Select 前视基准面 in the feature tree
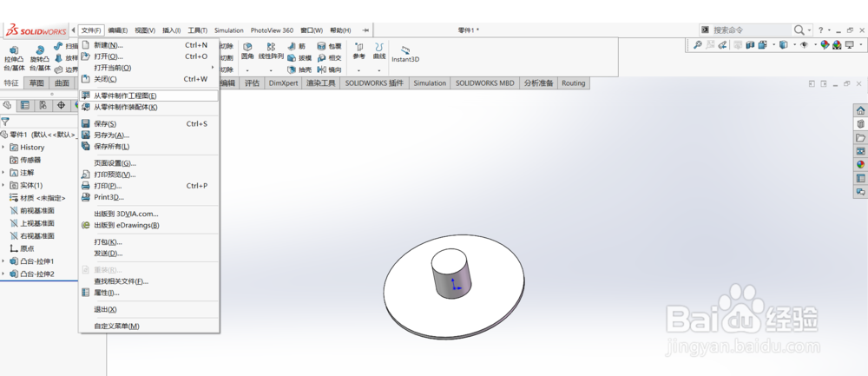The width and height of the screenshot is (868, 376). point(37,210)
